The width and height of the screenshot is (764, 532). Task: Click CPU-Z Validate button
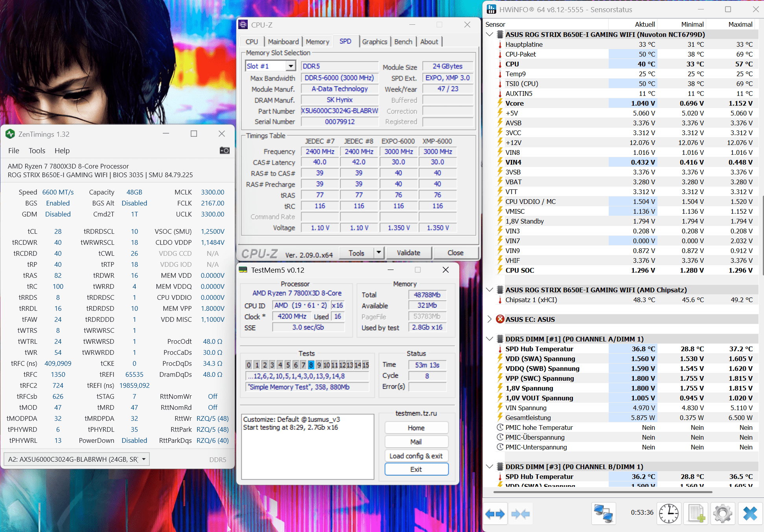tap(409, 253)
